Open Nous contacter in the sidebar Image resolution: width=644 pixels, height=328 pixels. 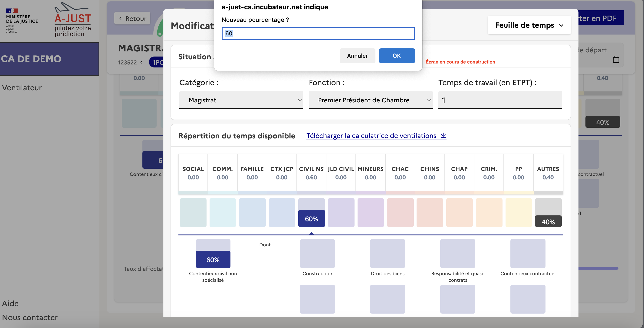tap(30, 317)
